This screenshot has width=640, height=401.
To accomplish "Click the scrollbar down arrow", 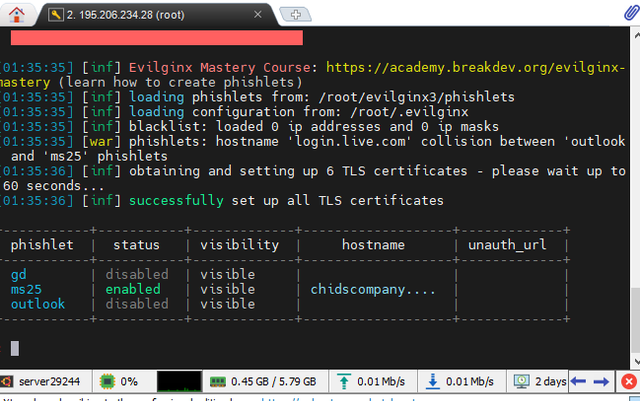I will 636,362.
